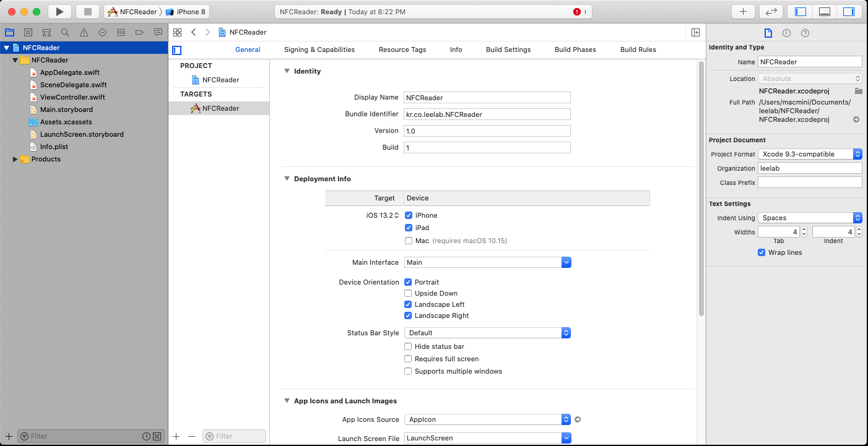868x446 pixels.
Task: Open the Library plus button
Action: pos(743,12)
